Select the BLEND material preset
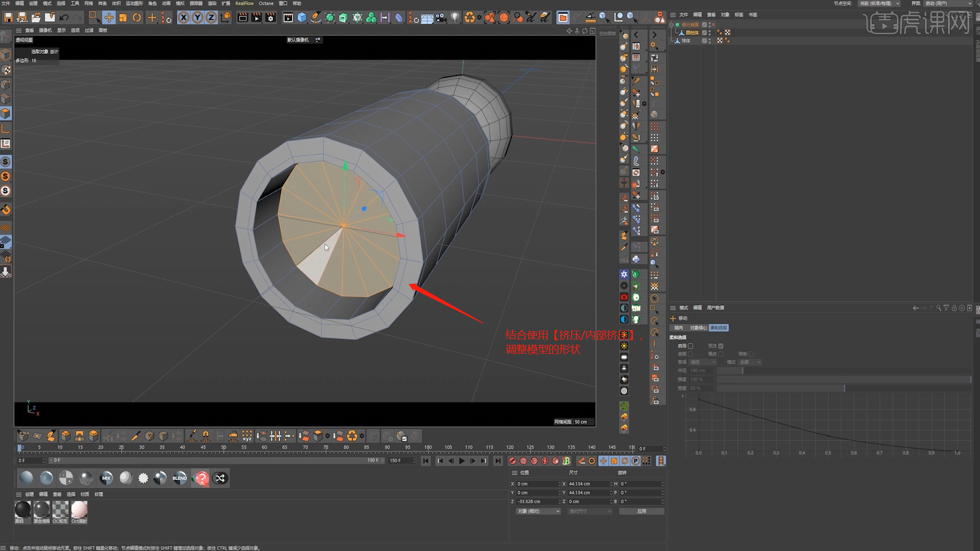This screenshot has width=980, height=551. (x=180, y=478)
